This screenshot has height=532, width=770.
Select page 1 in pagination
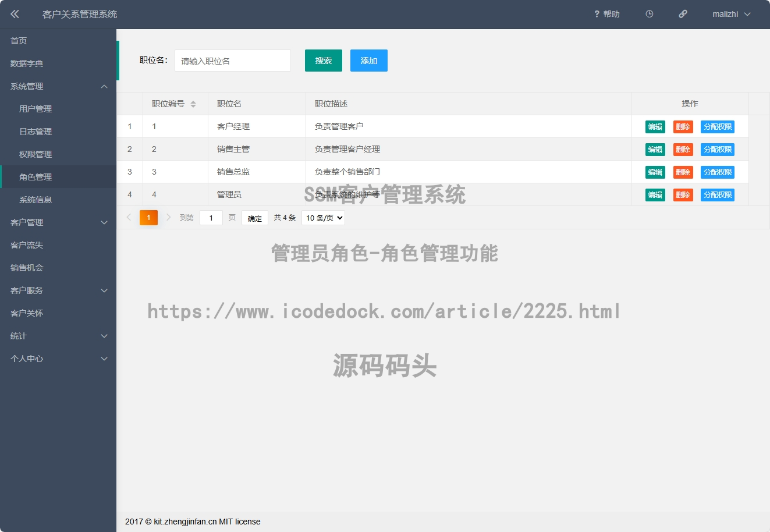tap(148, 218)
